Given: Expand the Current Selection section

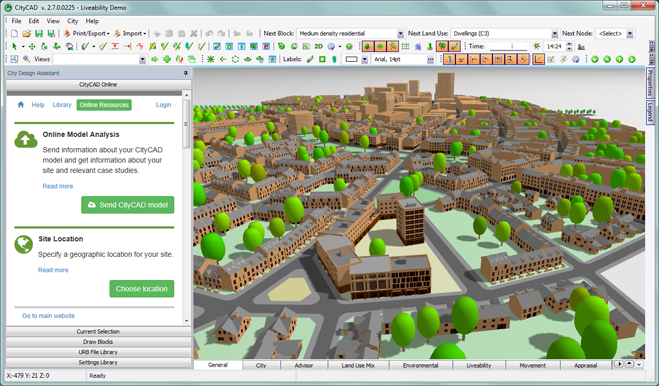Looking at the screenshot, I should (x=98, y=331).
